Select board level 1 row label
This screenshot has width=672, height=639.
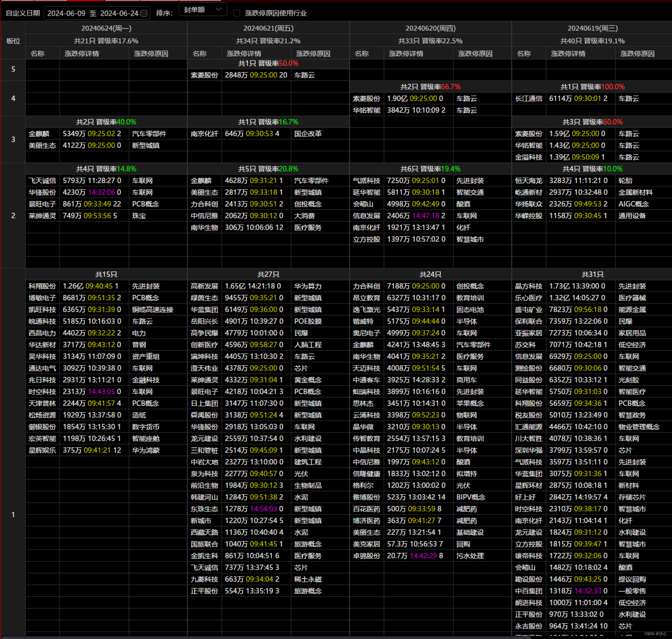[x=13, y=514]
